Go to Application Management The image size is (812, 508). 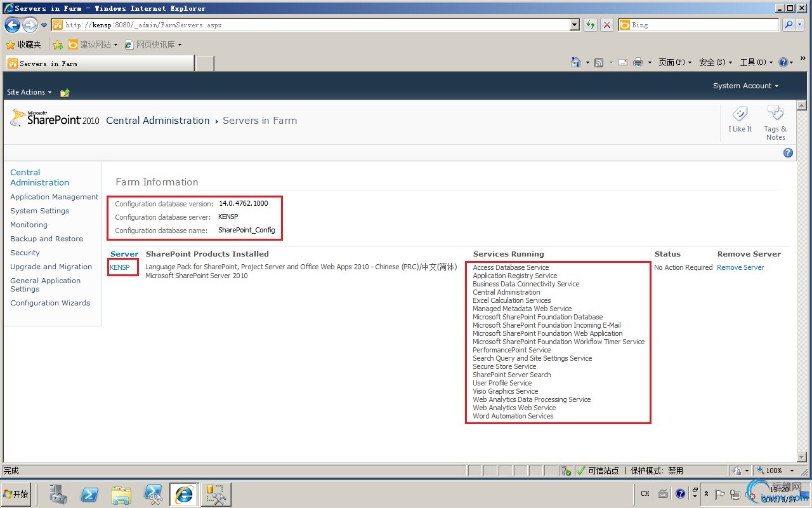[54, 197]
